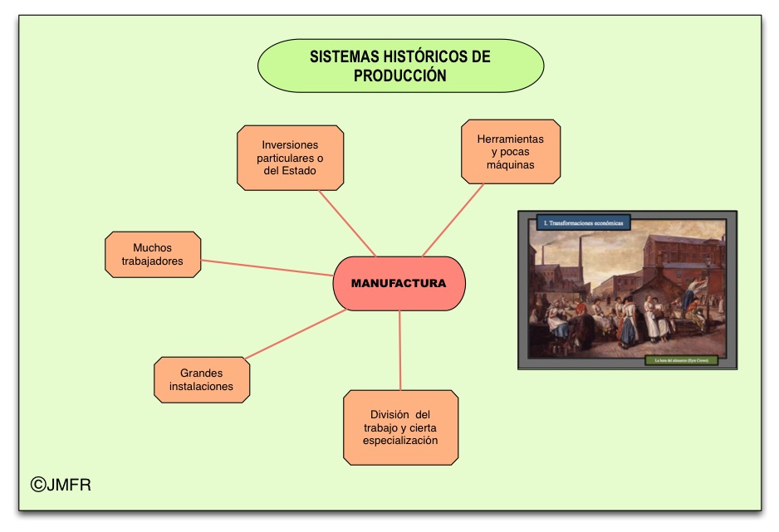This screenshot has height=532, width=779.
Task: Click the Grandes instalaciones node
Action: pyautogui.click(x=201, y=379)
